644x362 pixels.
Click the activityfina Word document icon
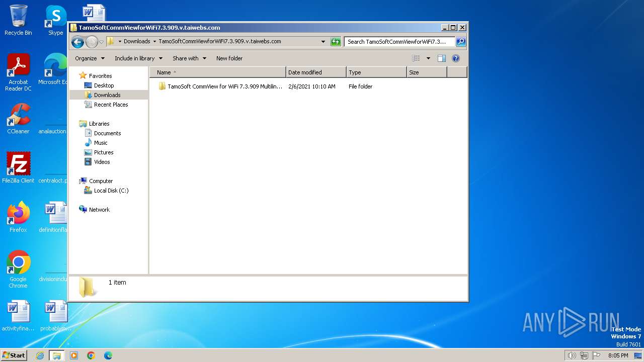(x=18, y=316)
